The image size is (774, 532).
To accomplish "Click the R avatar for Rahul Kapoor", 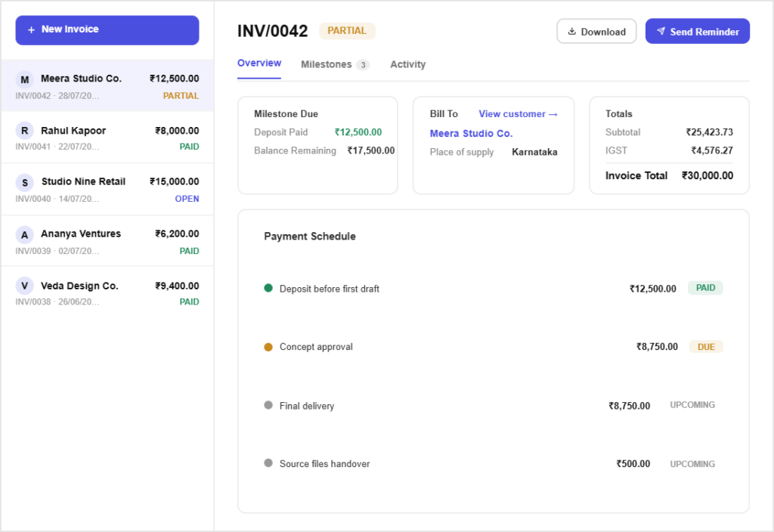I will point(25,131).
